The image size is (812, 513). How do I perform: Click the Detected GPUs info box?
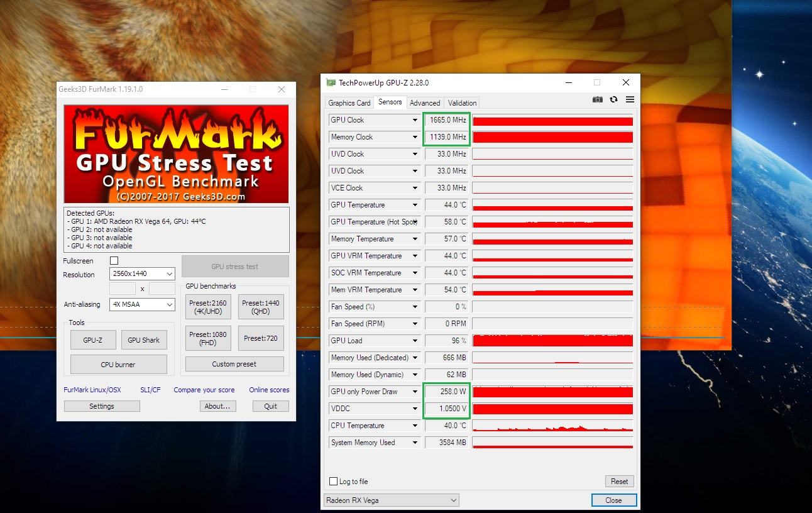177,230
